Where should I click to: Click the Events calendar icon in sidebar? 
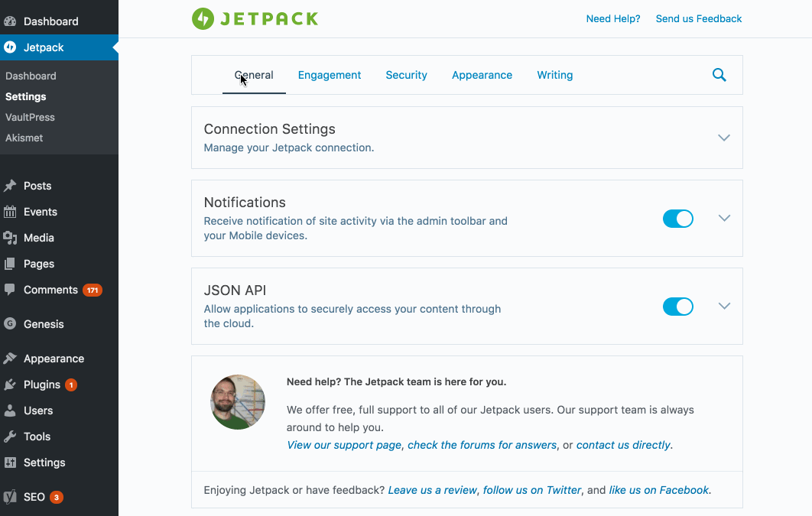point(10,212)
